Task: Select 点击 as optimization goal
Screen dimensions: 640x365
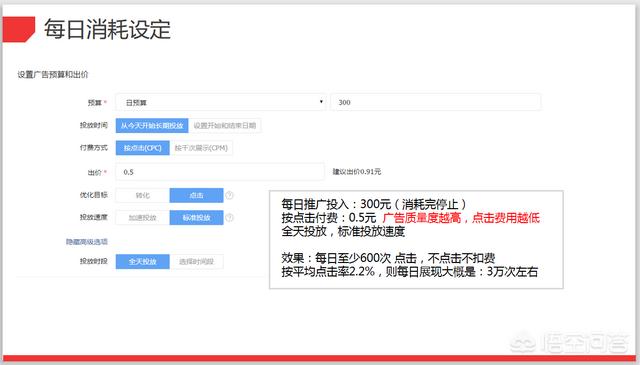Action: 196,195
